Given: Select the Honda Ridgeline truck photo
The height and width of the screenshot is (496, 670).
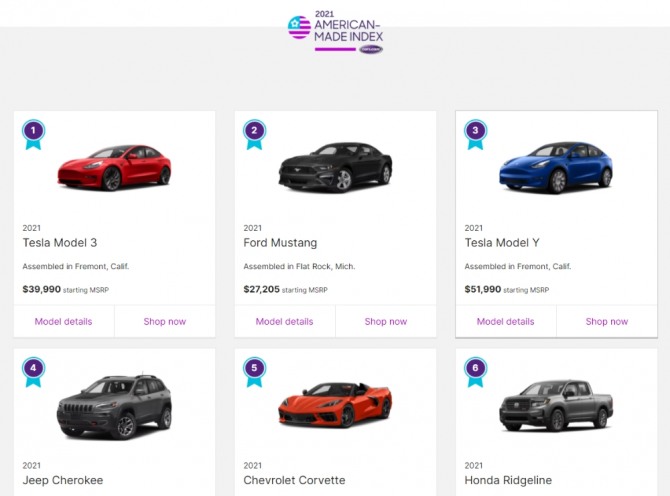Looking at the screenshot, I should (556, 406).
